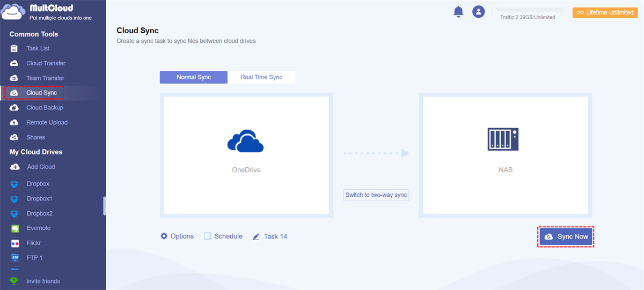Click the Add Cloud plus icon
This screenshot has height=290, width=644.
pyautogui.click(x=15, y=167)
